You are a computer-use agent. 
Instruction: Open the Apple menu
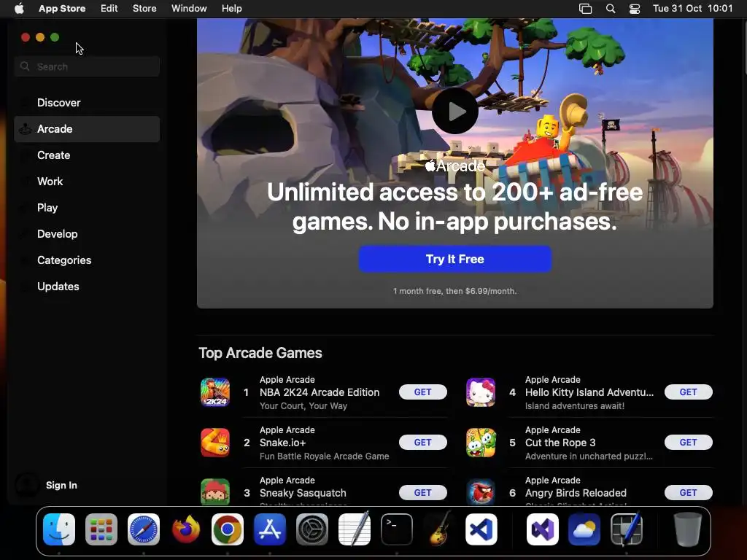tap(19, 9)
